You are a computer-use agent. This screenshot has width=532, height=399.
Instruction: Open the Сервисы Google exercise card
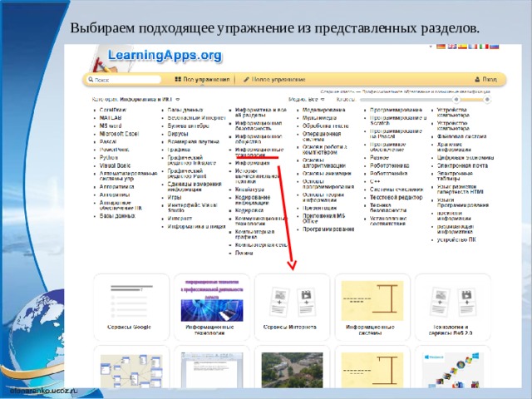pyautogui.click(x=131, y=308)
